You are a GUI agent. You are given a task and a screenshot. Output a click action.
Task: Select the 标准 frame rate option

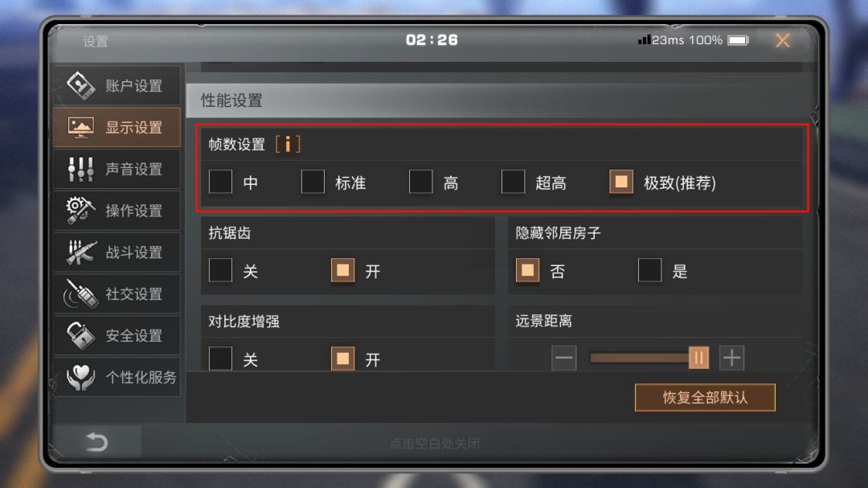point(313,182)
